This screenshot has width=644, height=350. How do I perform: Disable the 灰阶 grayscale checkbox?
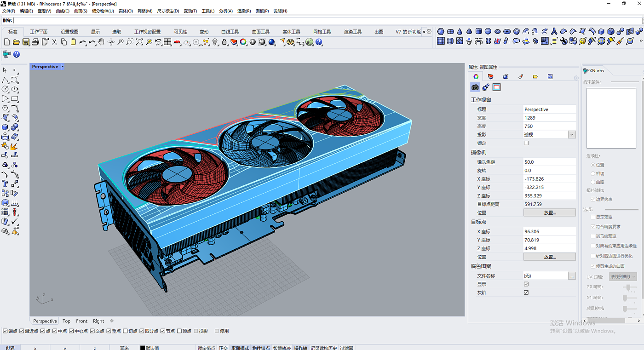coord(526,293)
